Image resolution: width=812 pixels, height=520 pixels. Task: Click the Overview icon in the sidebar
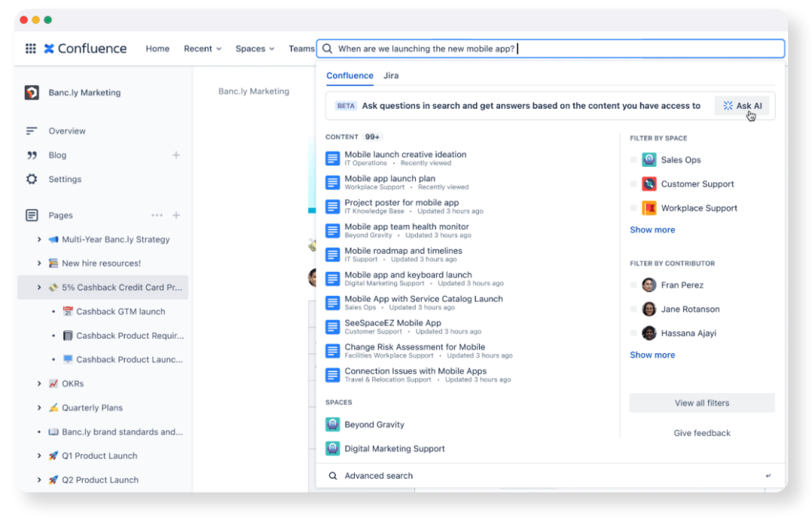coord(31,131)
